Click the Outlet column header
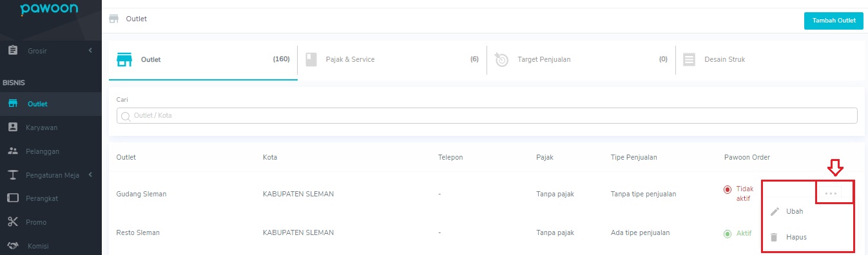Screen dimensions: 868x255 (126, 157)
